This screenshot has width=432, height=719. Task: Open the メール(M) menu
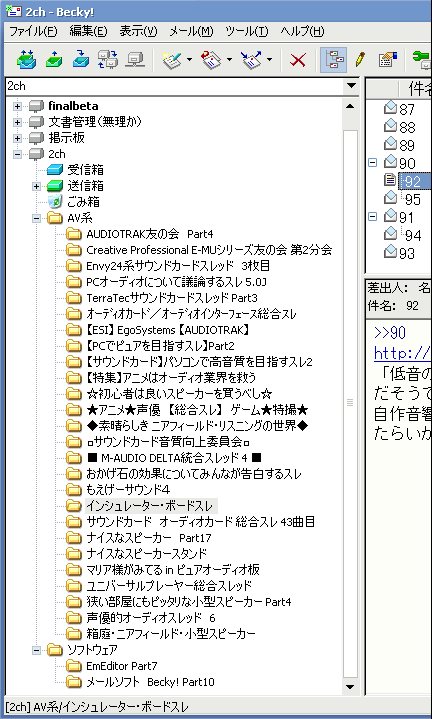click(191, 31)
